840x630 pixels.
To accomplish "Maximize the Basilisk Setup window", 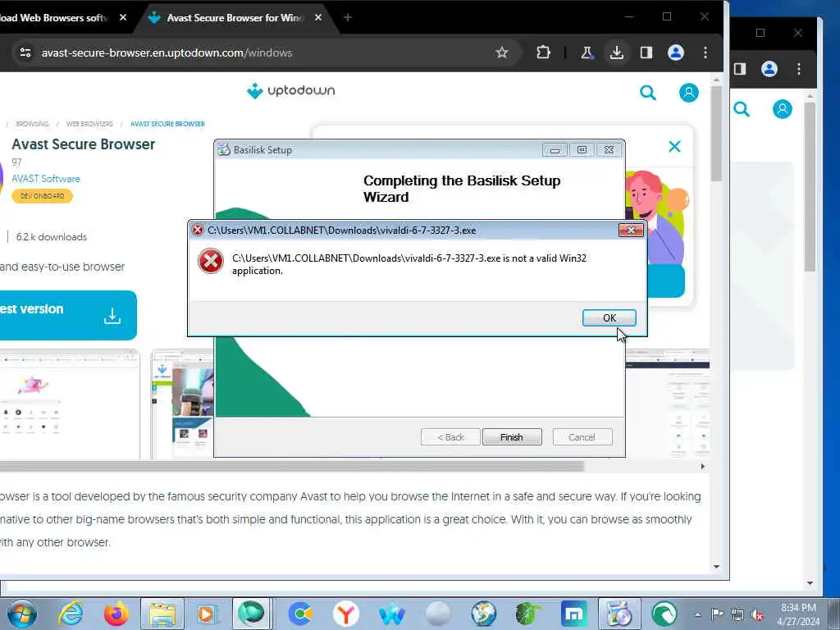I will (x=582, y=150).
